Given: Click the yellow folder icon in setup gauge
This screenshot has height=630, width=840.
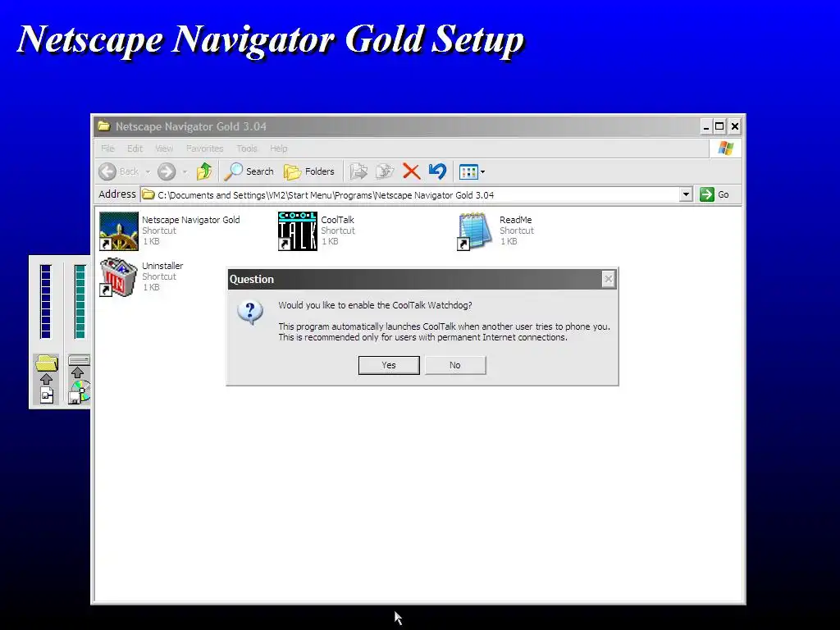Looking at the screenshot, I should 47,363.
